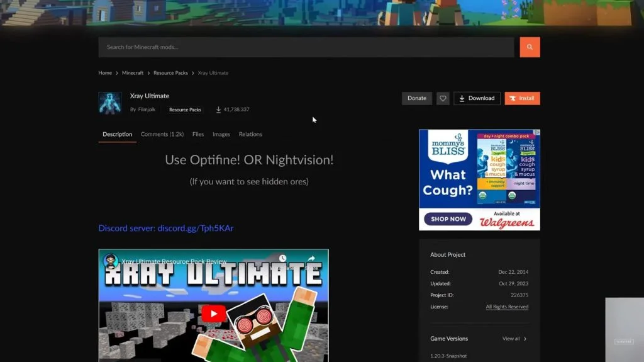
Task: Click the orange Install button
Action: pyautogui.click(x=523, y=98)
